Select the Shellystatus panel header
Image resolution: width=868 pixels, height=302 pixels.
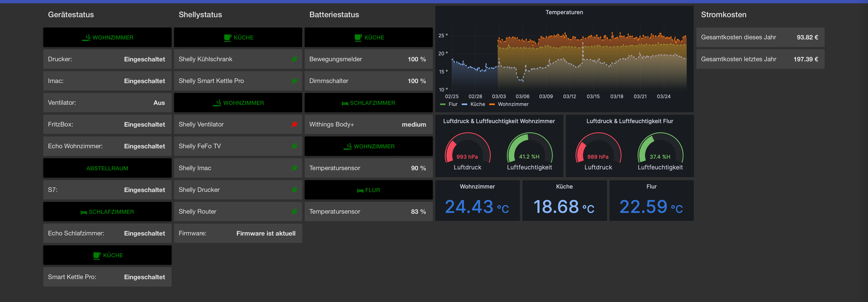200,15
